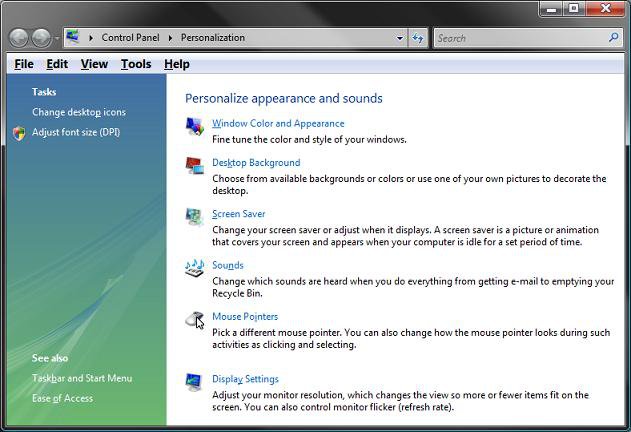
Task: Open the Sounds link
Action: (228, 265)
